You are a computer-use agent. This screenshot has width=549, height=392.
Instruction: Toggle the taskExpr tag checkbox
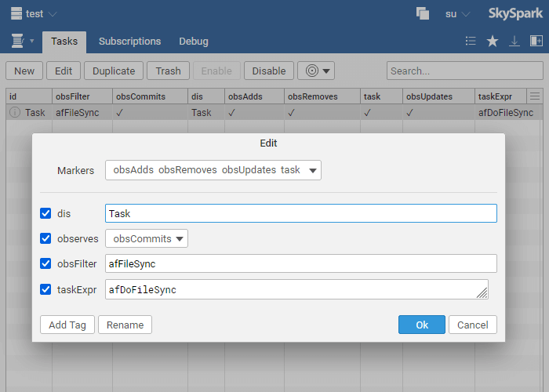click(x=45, y=289)
